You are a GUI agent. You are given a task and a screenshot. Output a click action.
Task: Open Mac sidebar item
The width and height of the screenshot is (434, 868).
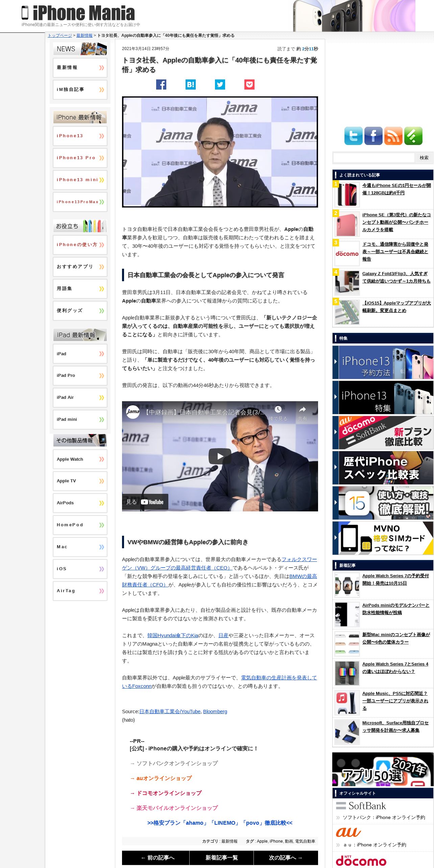80,547
